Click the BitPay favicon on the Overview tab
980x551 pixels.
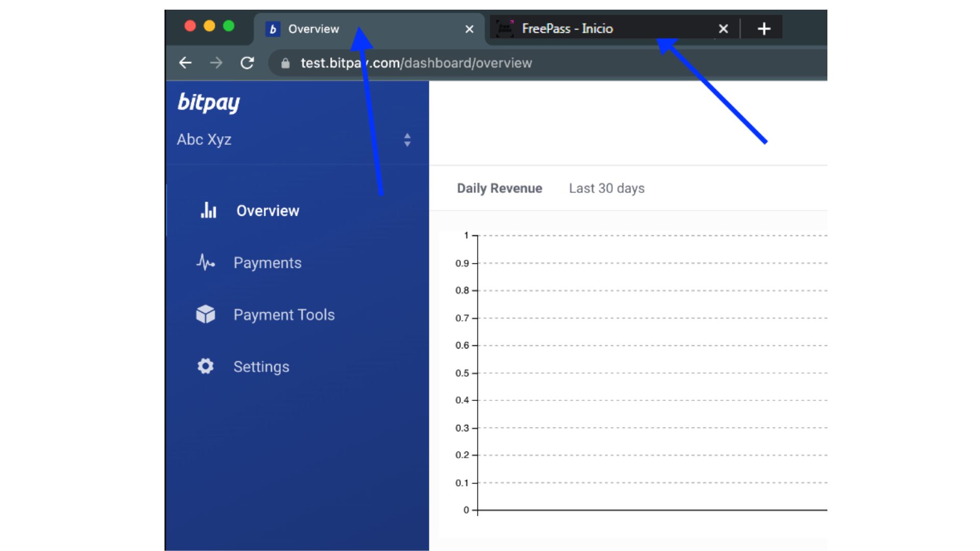(273, 29)
